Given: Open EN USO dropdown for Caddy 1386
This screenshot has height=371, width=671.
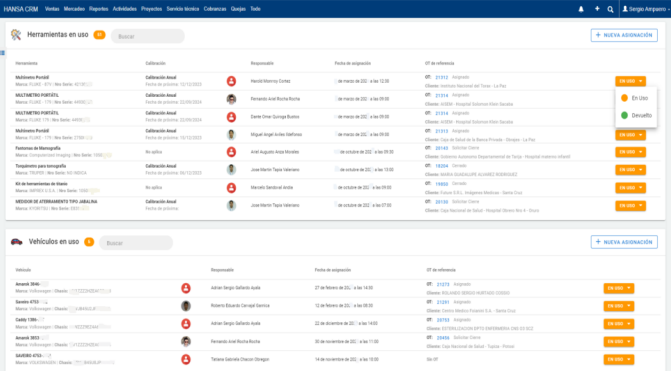Looking at the screenshot, I should [619, 324].
